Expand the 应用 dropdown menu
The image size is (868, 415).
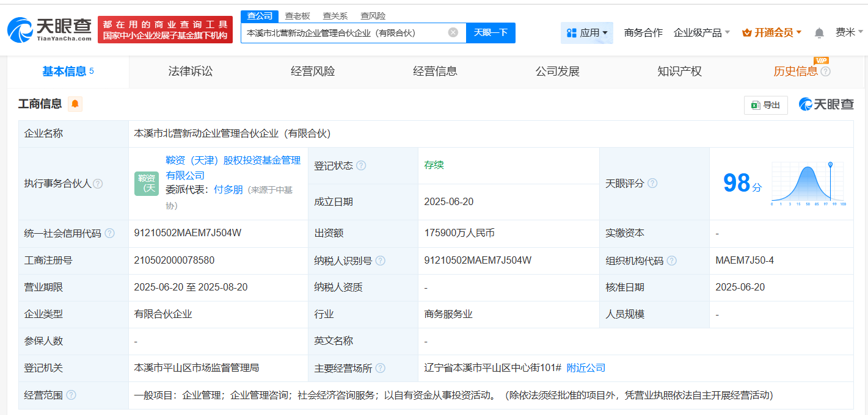click(586, 33)
